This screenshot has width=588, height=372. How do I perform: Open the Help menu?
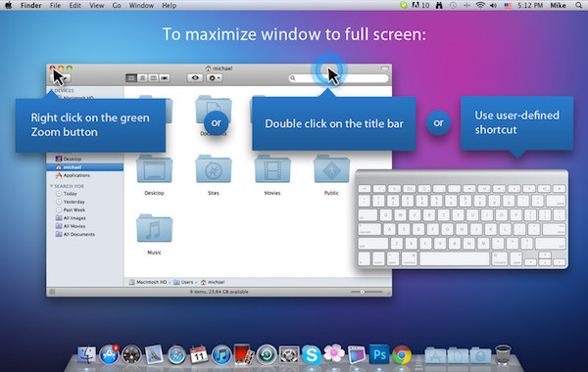pyautogui.click(x=170, y=5)
